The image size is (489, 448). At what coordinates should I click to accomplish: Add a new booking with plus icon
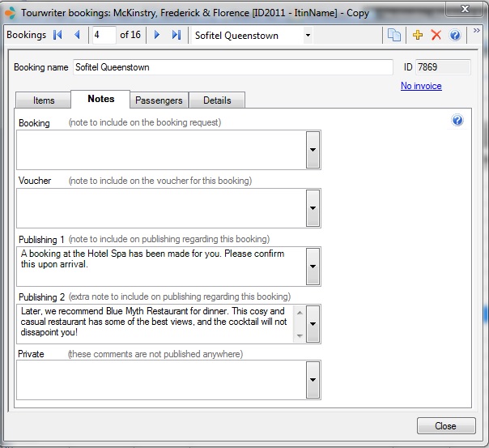418,36
